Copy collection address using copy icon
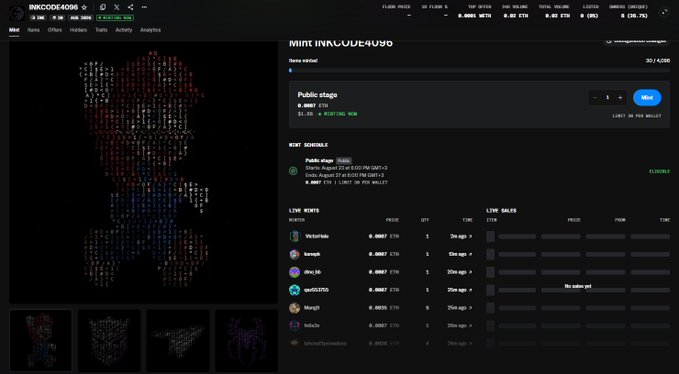This screenshot has width=679, height=374. [103, 7]
